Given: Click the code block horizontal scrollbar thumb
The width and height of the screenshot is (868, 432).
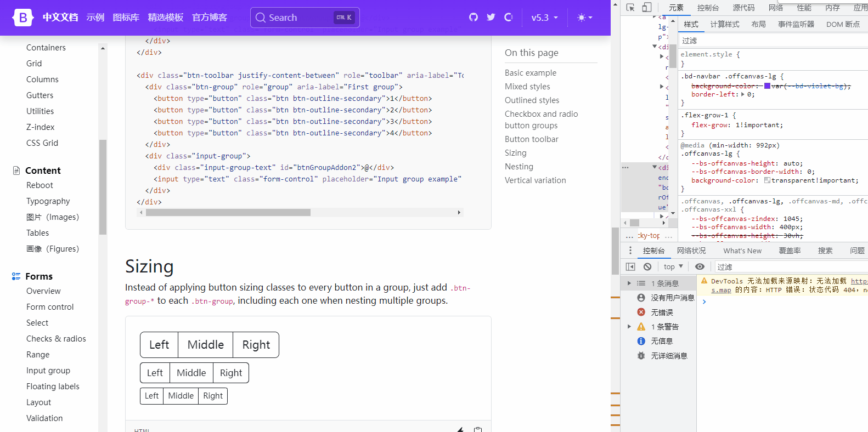Looking at the screenshot, I should (228, 212).
